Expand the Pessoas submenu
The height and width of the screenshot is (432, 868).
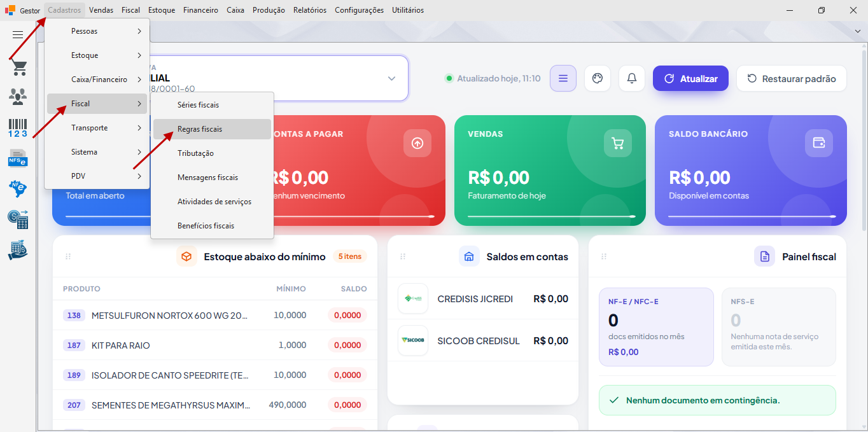click(97, 31)
